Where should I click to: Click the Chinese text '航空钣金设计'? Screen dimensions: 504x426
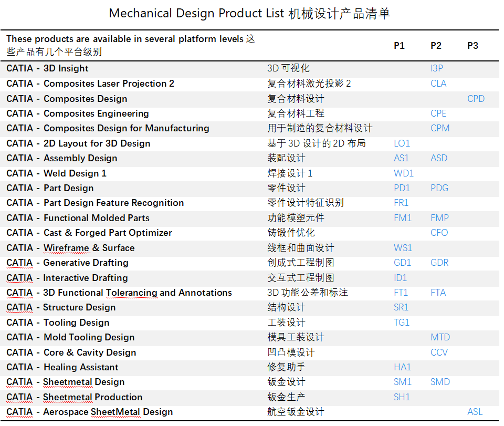(296, 412)
